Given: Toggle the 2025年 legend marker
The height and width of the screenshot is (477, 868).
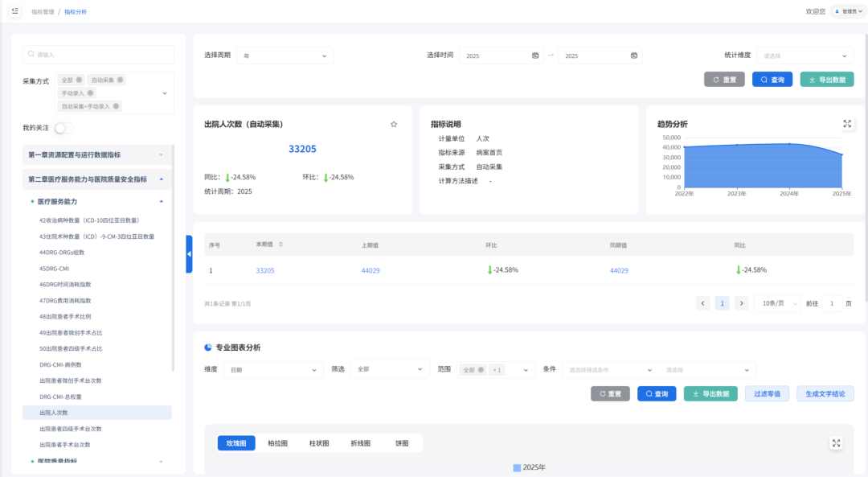Looking at the screenshot, I should pos(517,467).
